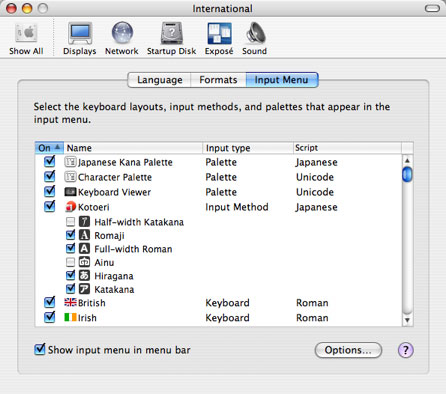Open the Exposé preference pane
The width and height of the screenshot is (446, 394).
point(219,39)
